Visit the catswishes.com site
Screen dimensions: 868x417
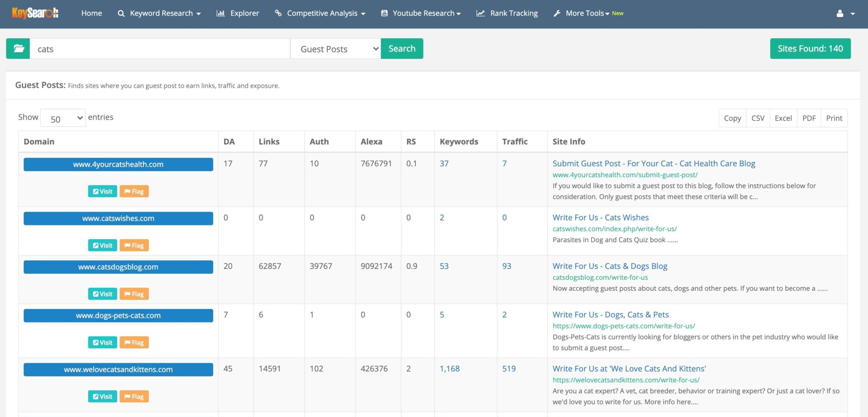pos(103,246)
